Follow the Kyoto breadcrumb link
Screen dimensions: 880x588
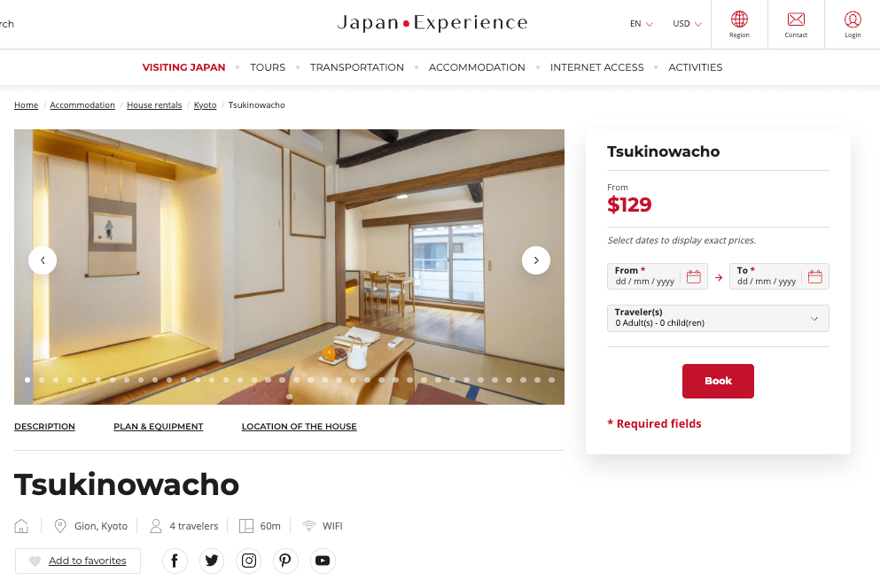point(205,104)
